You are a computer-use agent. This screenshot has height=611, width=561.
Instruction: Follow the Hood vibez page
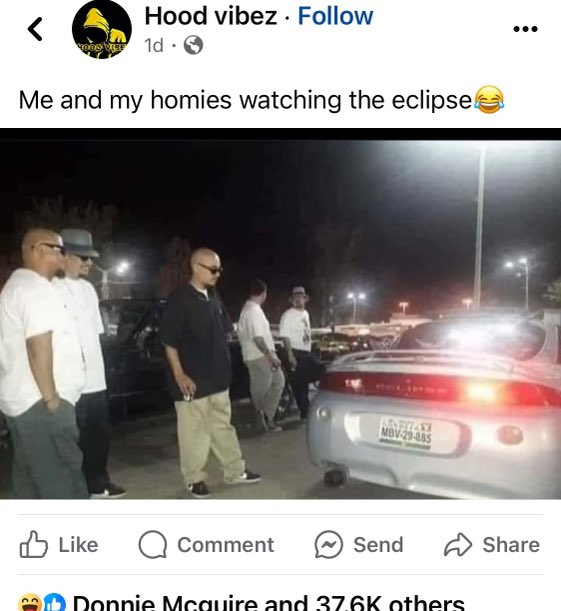(335, 16)
